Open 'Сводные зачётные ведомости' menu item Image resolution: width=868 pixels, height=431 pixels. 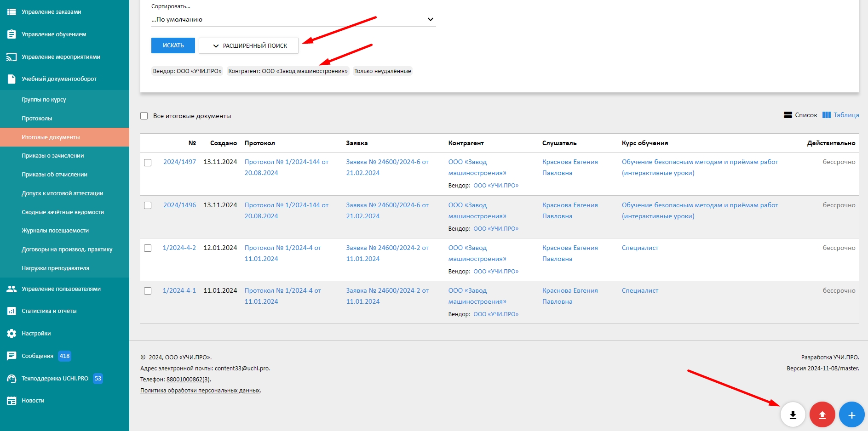(x=64, y=212)
